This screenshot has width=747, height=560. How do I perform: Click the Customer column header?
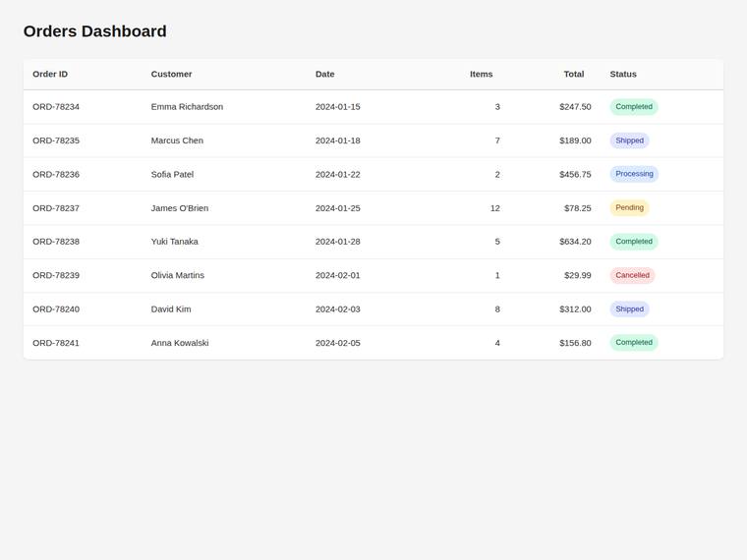[171, 74]
